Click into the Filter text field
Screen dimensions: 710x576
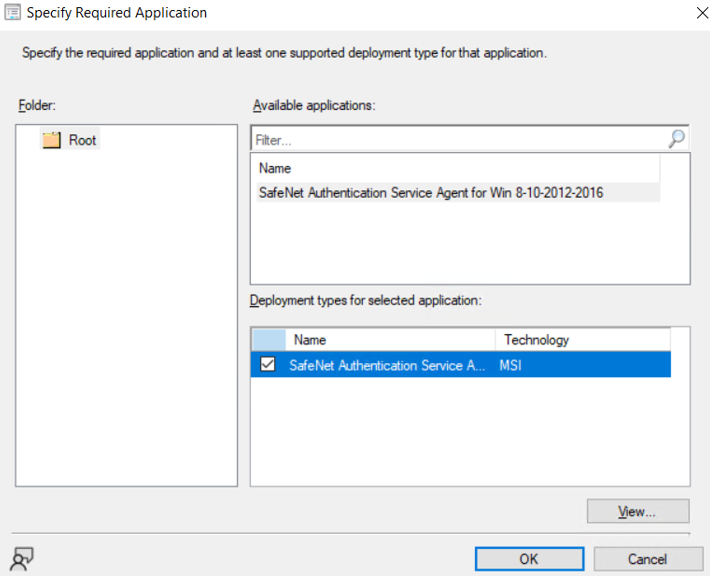(x=460, y=139)
